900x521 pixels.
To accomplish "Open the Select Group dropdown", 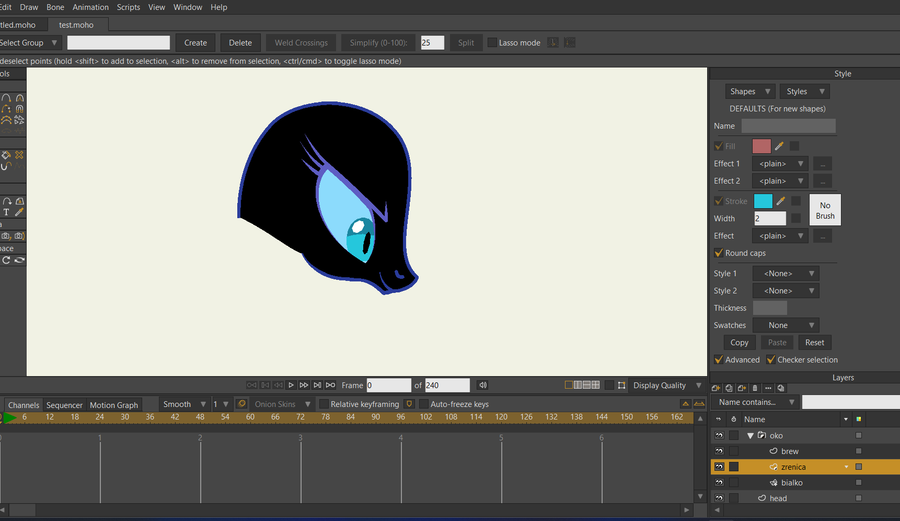I will coord(29,42).
